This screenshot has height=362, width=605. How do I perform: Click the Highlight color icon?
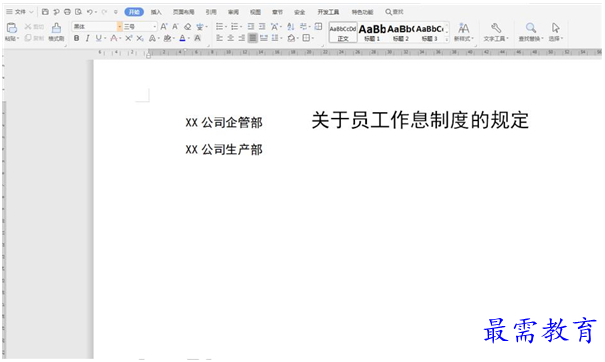(x=167, y=38)
